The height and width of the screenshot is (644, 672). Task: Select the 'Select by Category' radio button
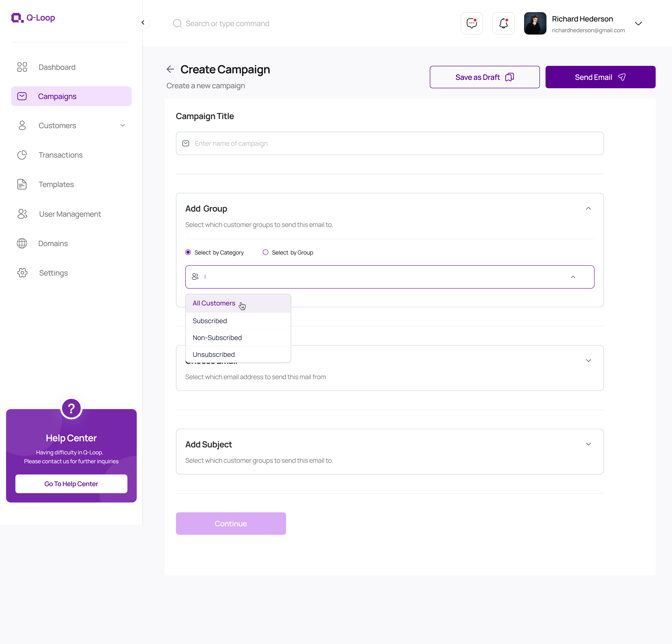[x=188, y=252]
